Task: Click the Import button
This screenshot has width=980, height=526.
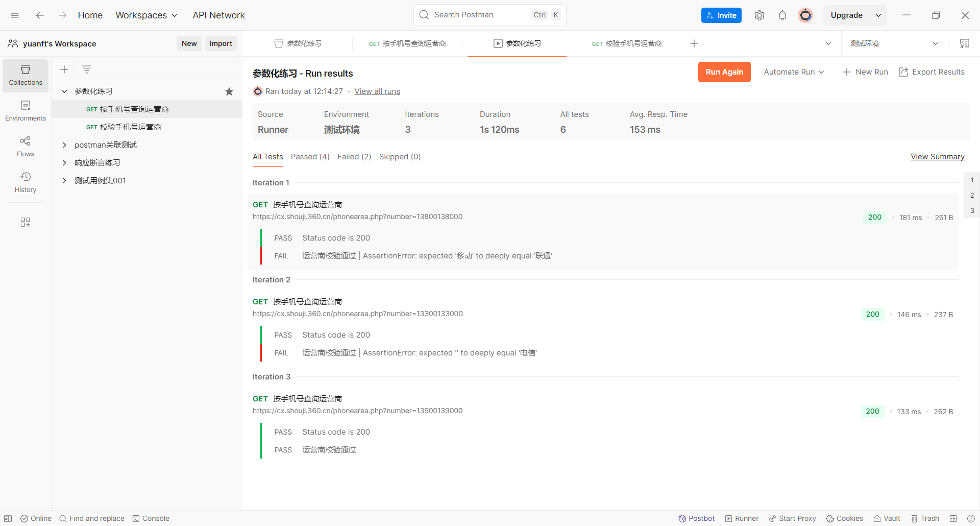Action: pyautogui.click(x=221, y=43)
